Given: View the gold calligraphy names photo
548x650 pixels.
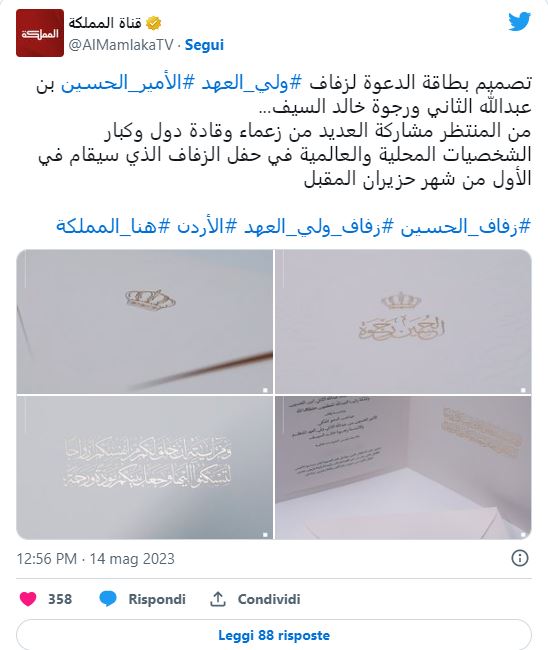Looking at the screenshot, I should [x=403, y=321].
